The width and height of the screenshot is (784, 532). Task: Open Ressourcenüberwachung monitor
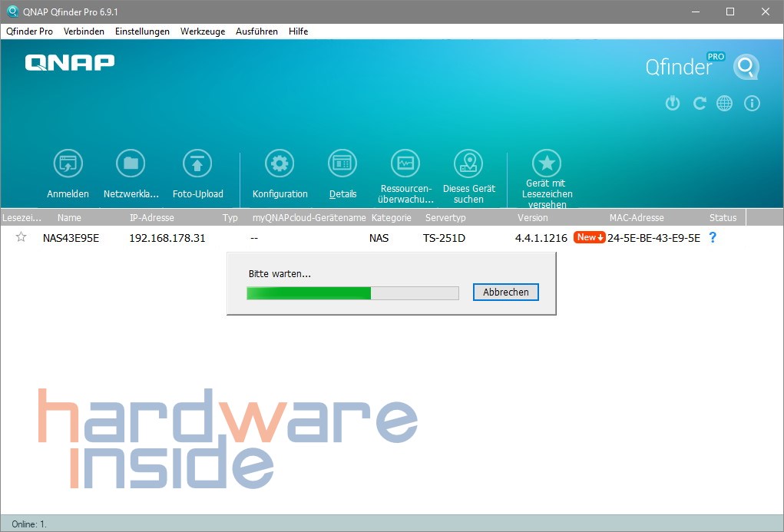405,164
